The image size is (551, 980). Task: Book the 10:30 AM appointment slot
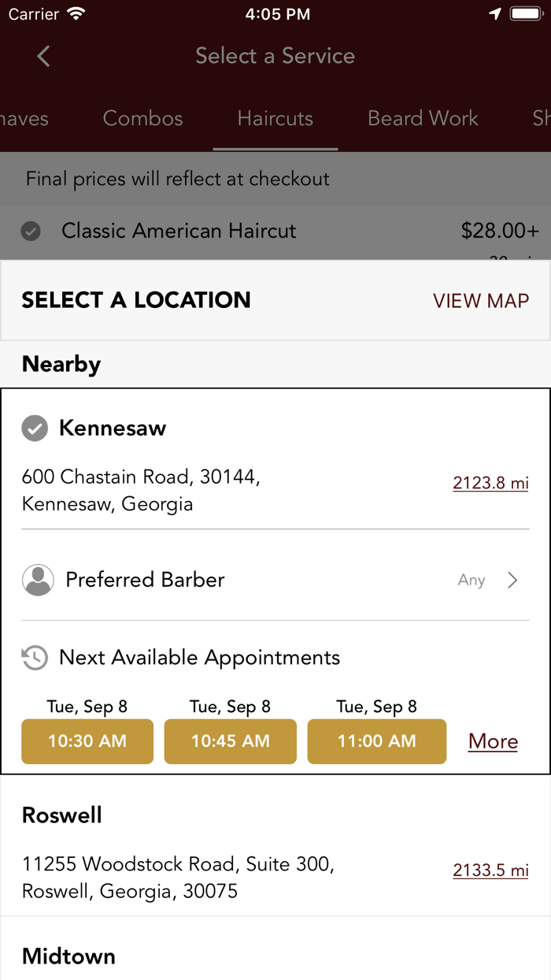[87, 741]
